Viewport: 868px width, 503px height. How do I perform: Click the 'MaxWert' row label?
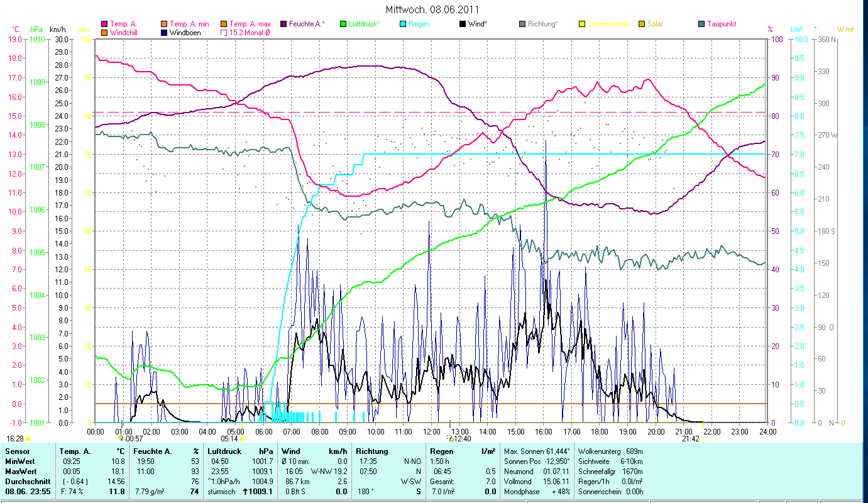click(21, 471)
